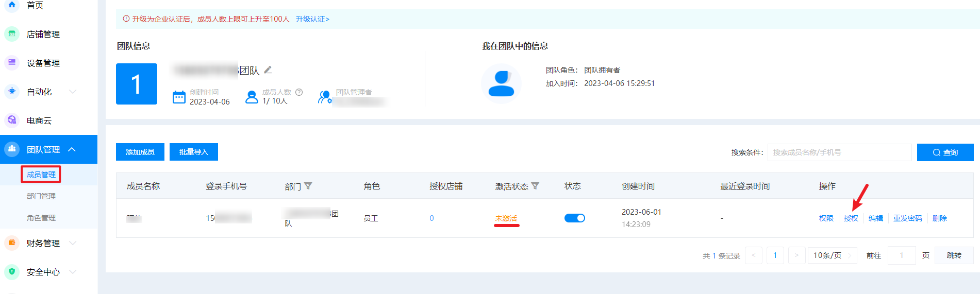Click the 设备管理 device icon in sidebar
Image resolution: width=980 pixels, height=294 pixels.
(x=12, y=63)
